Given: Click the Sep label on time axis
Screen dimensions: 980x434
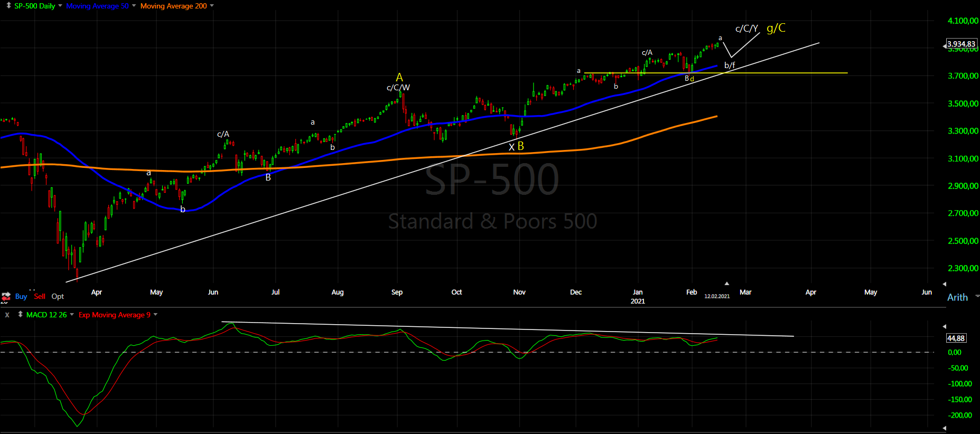Looking at the screenshot, I should [x=397, y=292].
